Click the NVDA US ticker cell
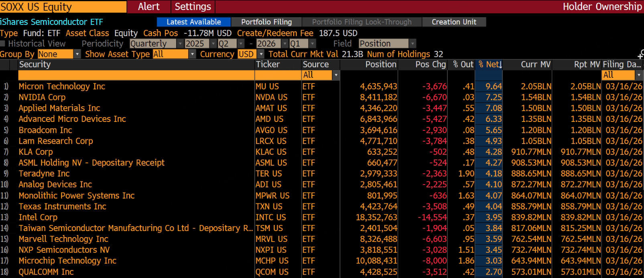Screen dimensions: 644x278 (x=271, y=97)
